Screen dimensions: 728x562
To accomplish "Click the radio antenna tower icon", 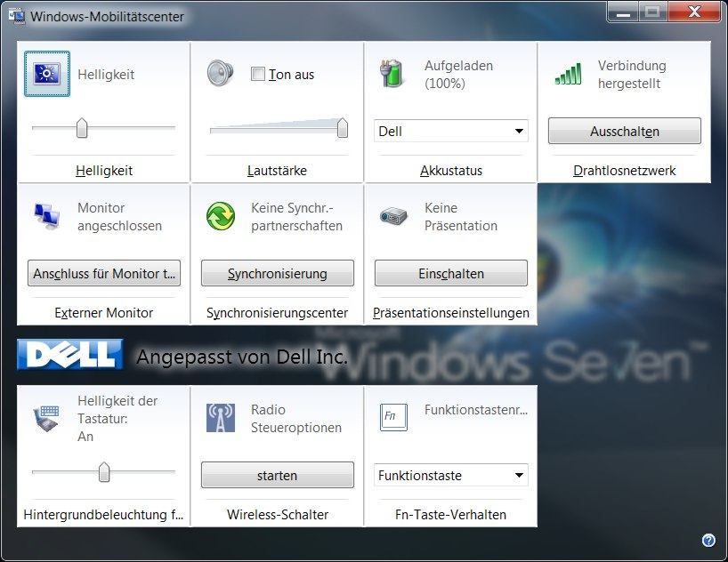I will [x=221, y=418].
